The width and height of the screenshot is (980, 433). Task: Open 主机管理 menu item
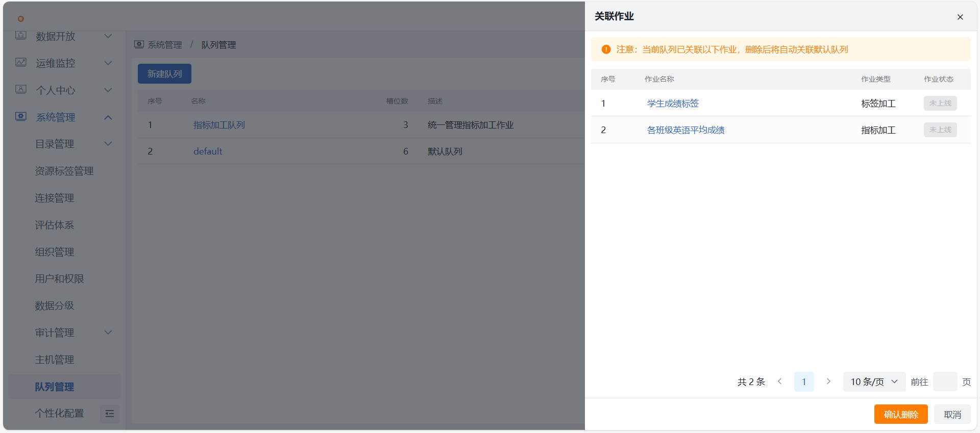[55, 360]
